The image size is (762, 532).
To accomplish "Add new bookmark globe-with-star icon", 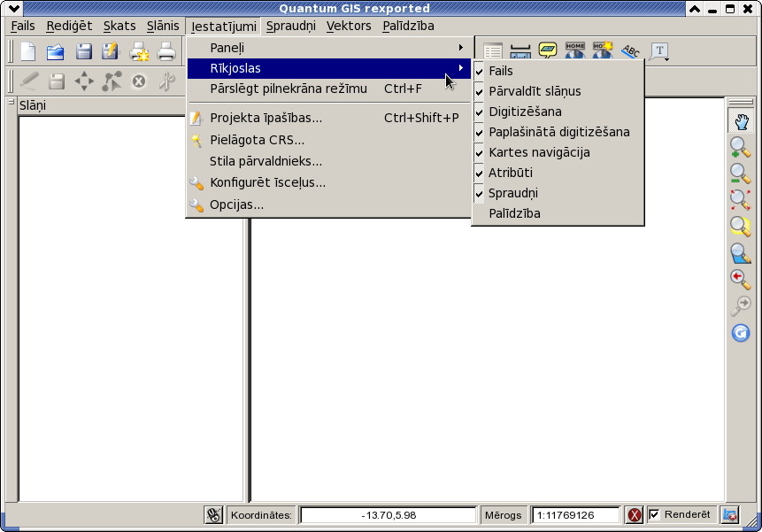I will 603,50.
